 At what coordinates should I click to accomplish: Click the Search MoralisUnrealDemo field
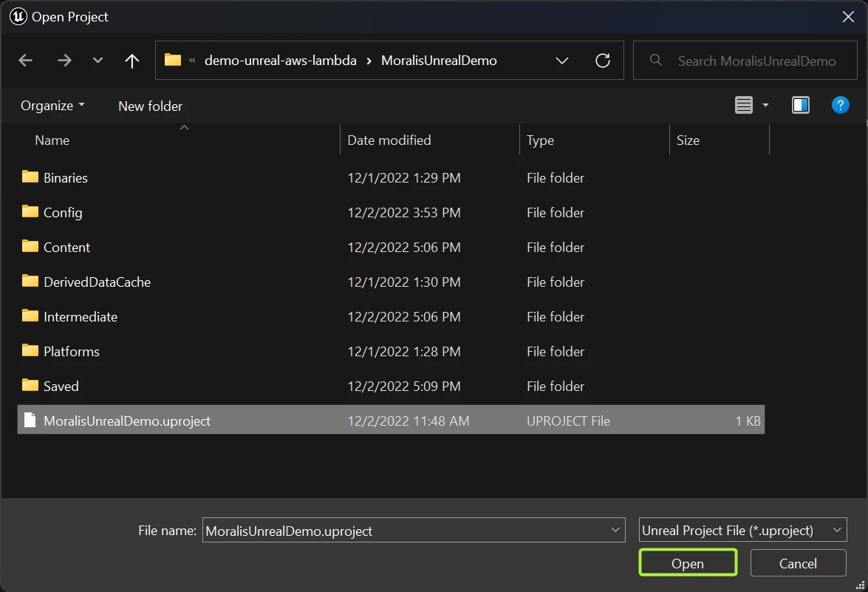tap(756, 61)
